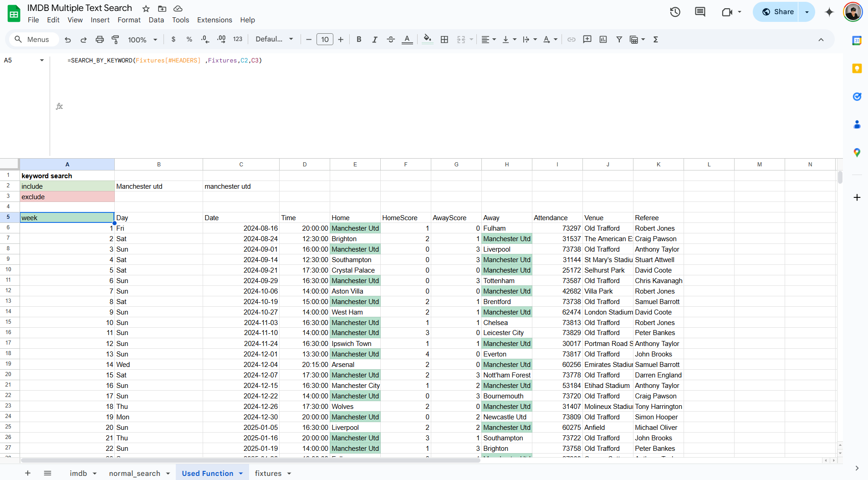Star the document

[x=146, y=9]
